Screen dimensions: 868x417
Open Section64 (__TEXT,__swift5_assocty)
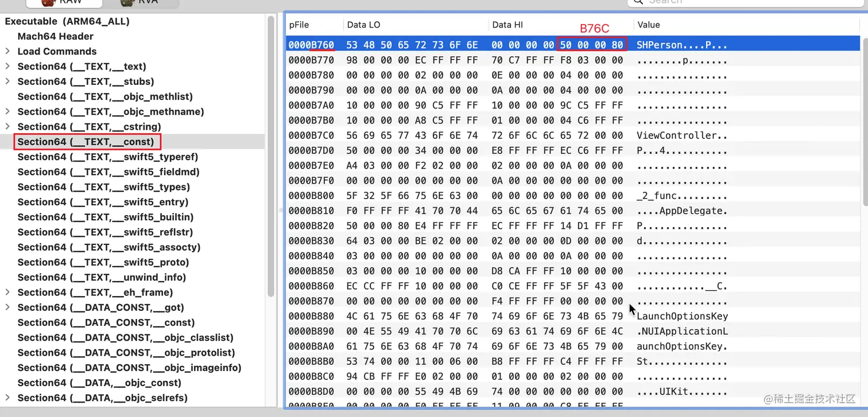click(109, 247)
